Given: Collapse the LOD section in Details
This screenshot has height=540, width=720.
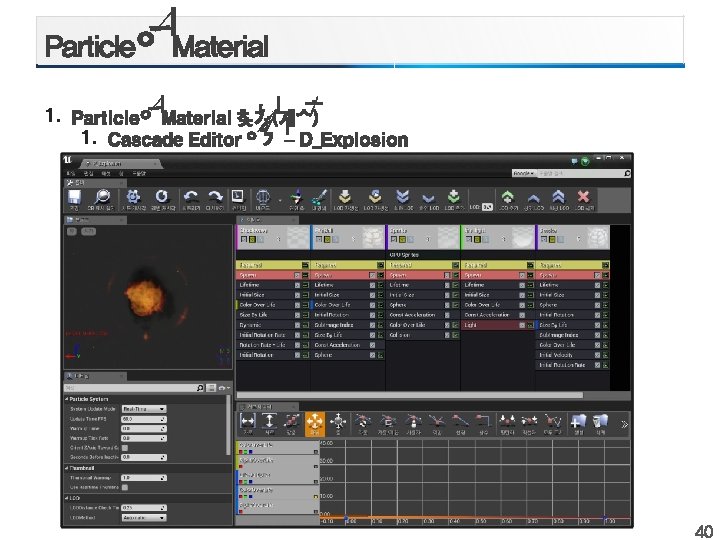Looking at the screenshot, I should (67, 498).
